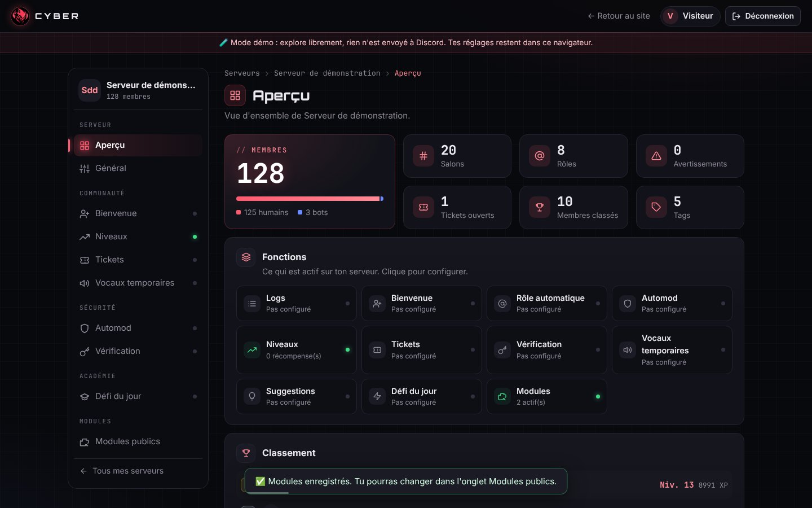Open Automod in the sidebar
The image size is (812, 508).
pyautogui.click(x=138, y=328)
